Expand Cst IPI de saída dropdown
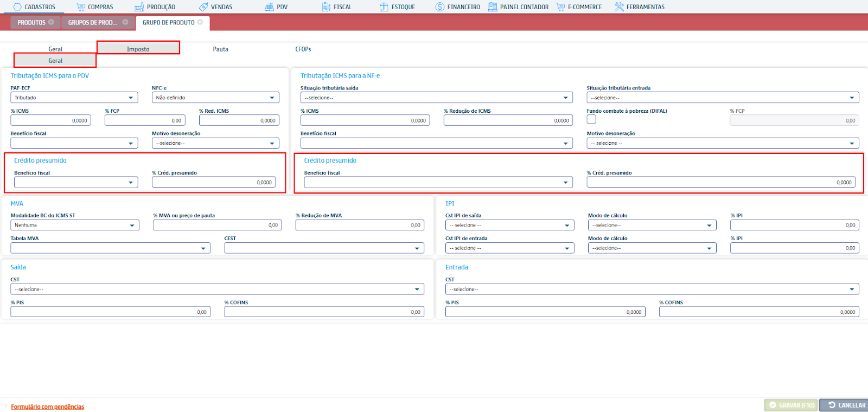The width and height of the screenshot is (868, 412). (x=509, y=225)
